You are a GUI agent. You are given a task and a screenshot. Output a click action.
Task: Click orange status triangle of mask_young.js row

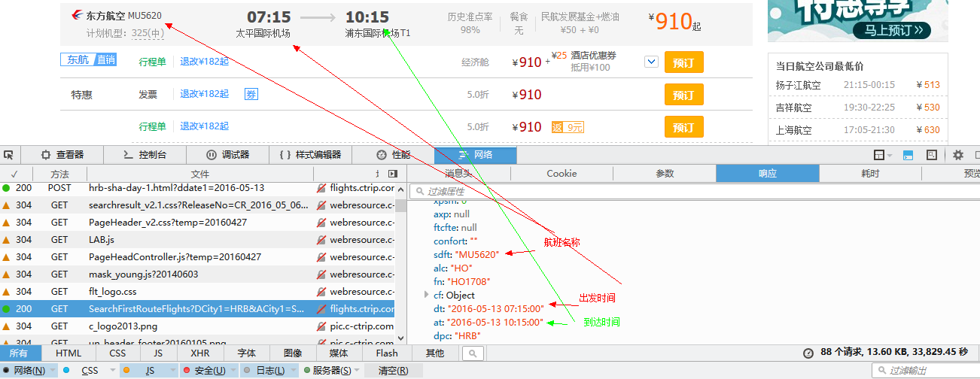point(6,274)
